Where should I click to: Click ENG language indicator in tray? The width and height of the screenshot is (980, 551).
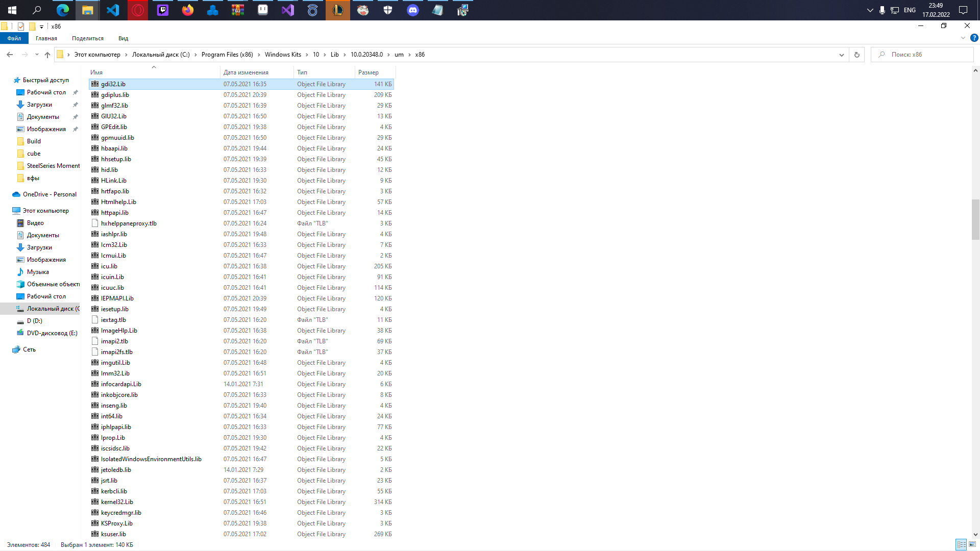tap(910, 10)
